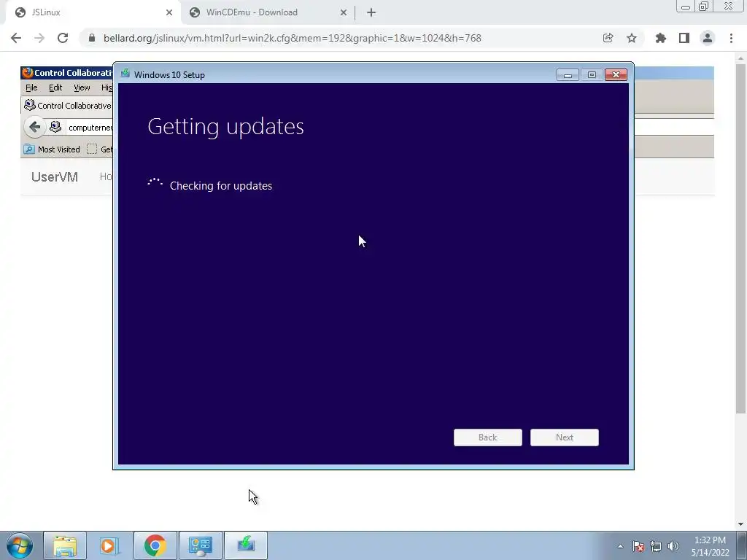The height and width of the screenshot is (560, 747).
Task: Open Chrome three-dot menu
Action: (731, 38)
